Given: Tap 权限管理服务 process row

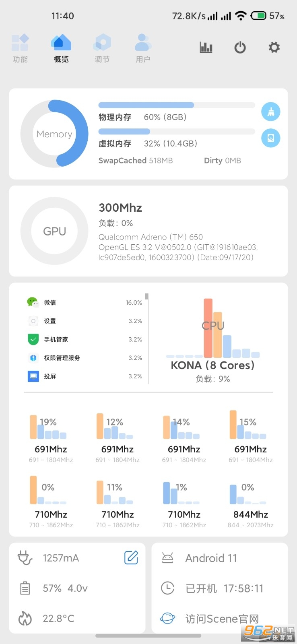Looking at the screenshot, I should 85,358.
